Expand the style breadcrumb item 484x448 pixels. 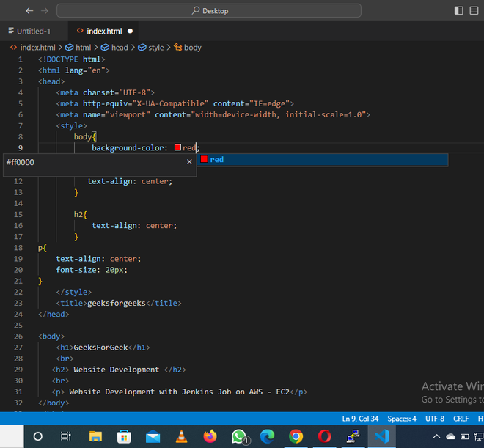(x=155, y=48)
